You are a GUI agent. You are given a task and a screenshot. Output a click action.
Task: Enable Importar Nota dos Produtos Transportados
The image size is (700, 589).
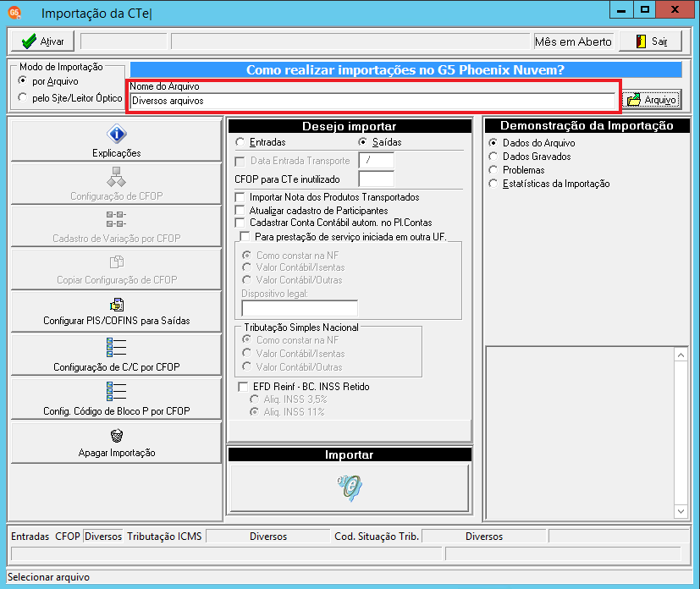pyautogui.click(x=240, y=197)
